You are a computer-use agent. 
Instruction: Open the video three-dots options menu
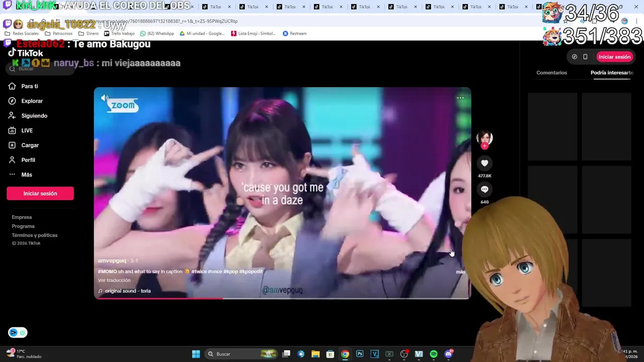coord(460,98)
